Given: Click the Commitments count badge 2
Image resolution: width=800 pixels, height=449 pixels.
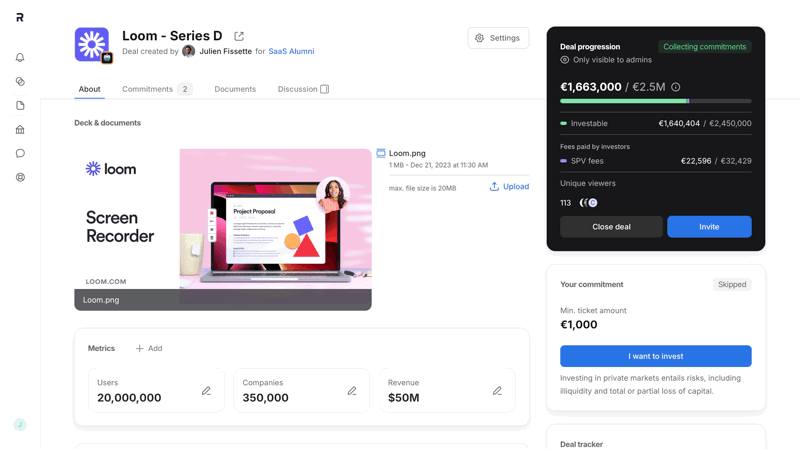Looking at the screenshot, I should point(185,89).
